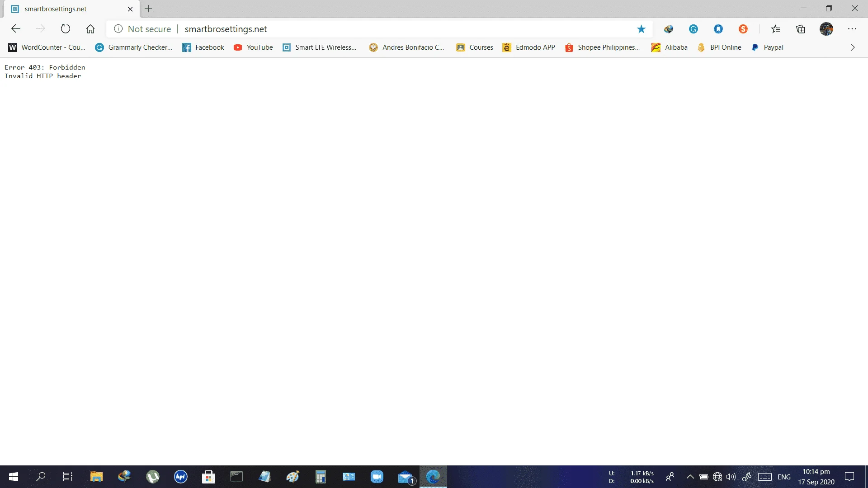Click the 'Error 403: Forbidden' text
868x488 pixels.
45,67
